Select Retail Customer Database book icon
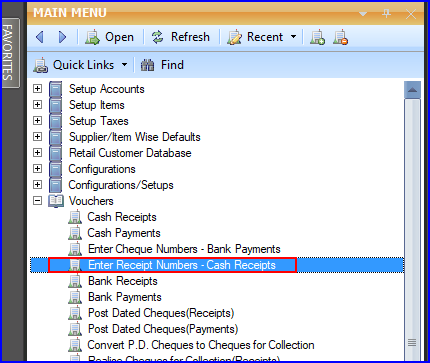Viewport: 430px width, 363px height. pyautogui.click(x=55, y=153)
